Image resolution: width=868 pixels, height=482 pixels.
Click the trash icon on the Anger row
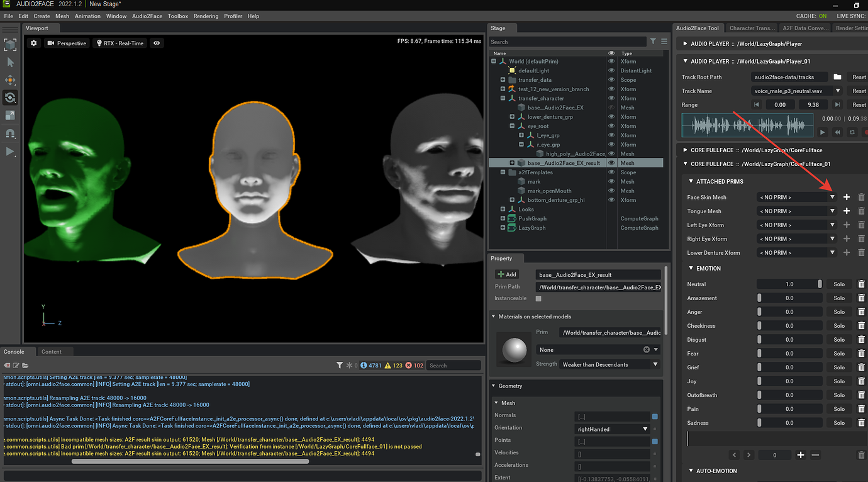[x=861, y=312]
